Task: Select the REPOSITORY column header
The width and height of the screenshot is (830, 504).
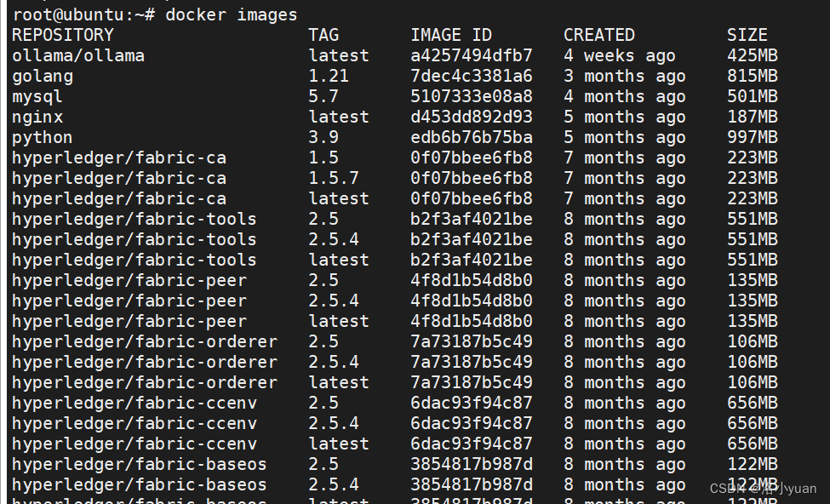Action: coord(63,36)
